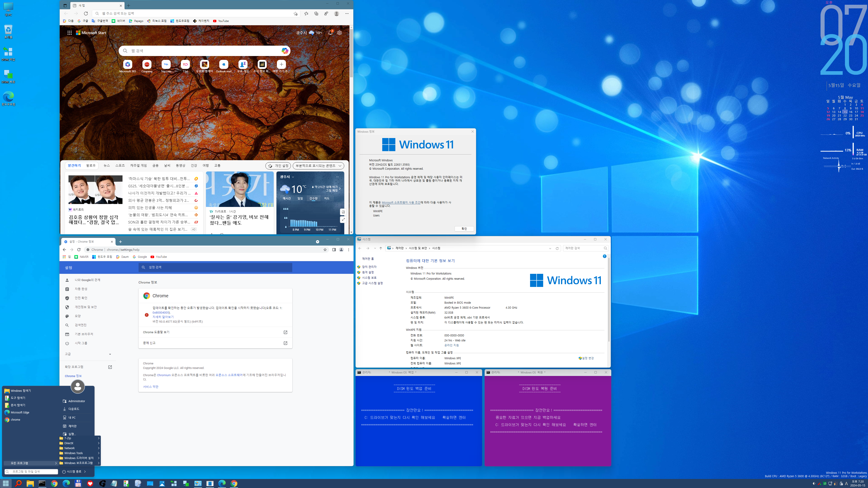Click red heart icon in taskbar
Image resolution: width=868 pixels, height=488 pixels.
pos(90,483)
